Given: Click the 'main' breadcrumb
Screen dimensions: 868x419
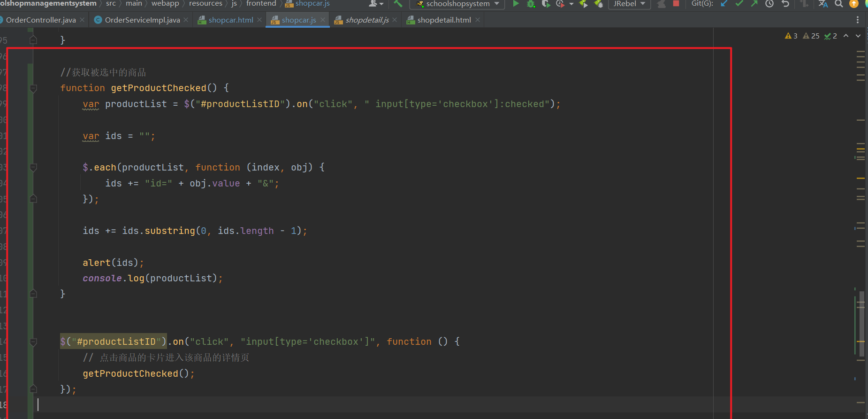Looking at the screenshot, I should 134,3.
